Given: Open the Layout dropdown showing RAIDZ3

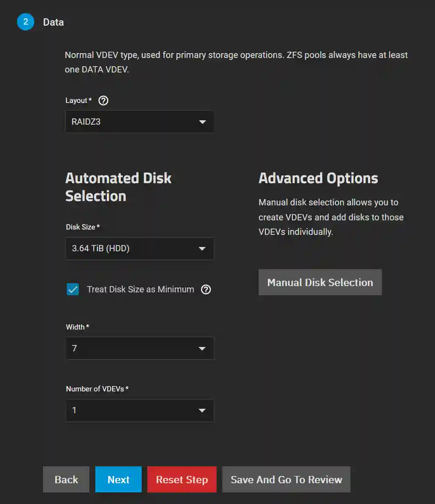Looking at the screenshot, I should (140, 122).
